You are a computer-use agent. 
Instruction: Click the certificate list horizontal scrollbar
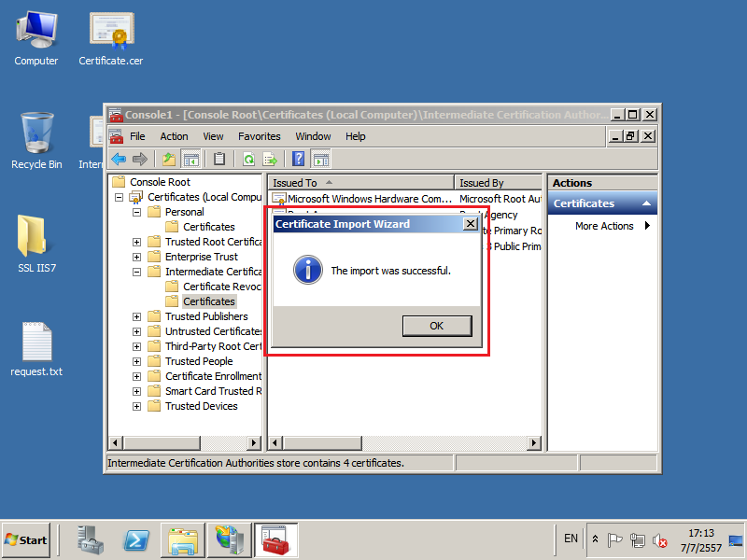(x=404, y=442)
